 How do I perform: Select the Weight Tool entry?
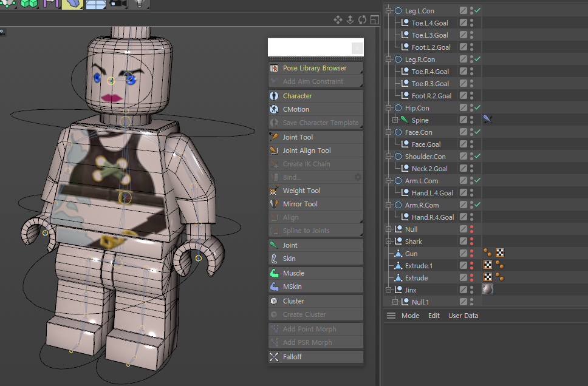point(315,191)
